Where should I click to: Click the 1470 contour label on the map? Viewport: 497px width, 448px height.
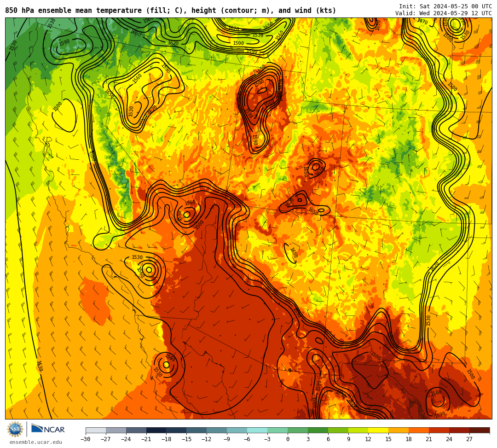tap(422, 22)
